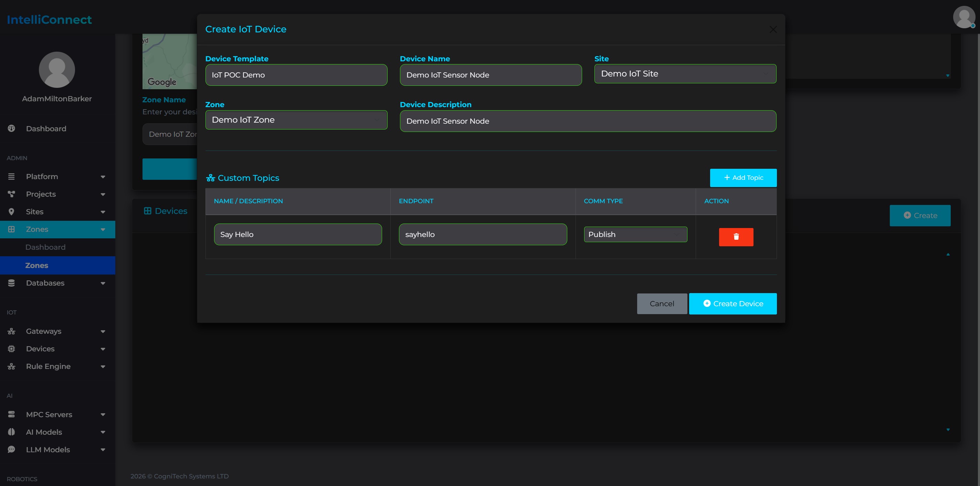Expand the Projects sidebar section
Image resolution: width=980 pixels, height=486 pixels.
(57, 194)
